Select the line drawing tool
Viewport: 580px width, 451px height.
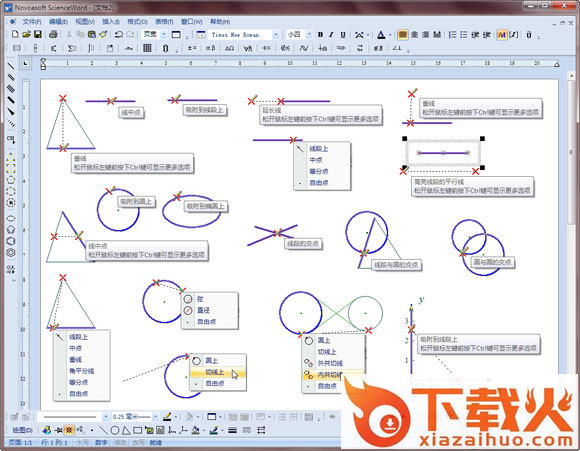(x=103, y=430)
